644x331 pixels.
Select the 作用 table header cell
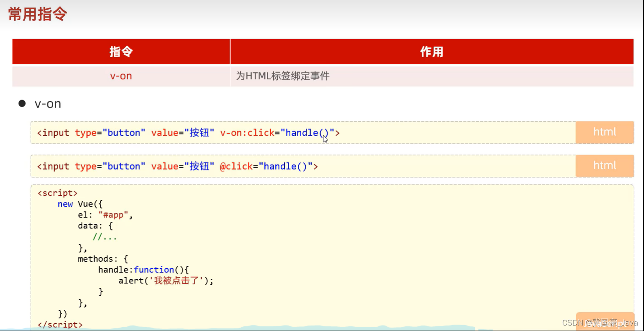point(432,52)
